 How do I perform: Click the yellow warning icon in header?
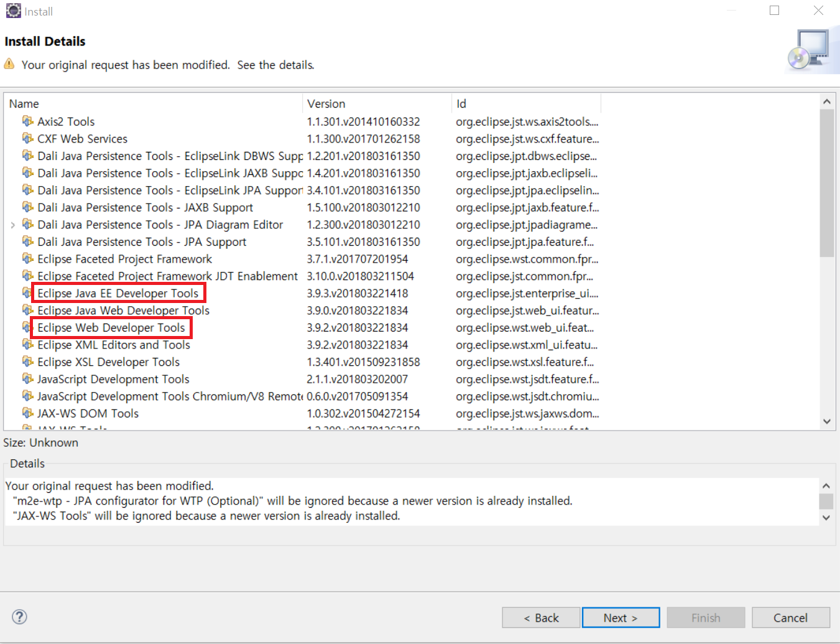(9, 64)
